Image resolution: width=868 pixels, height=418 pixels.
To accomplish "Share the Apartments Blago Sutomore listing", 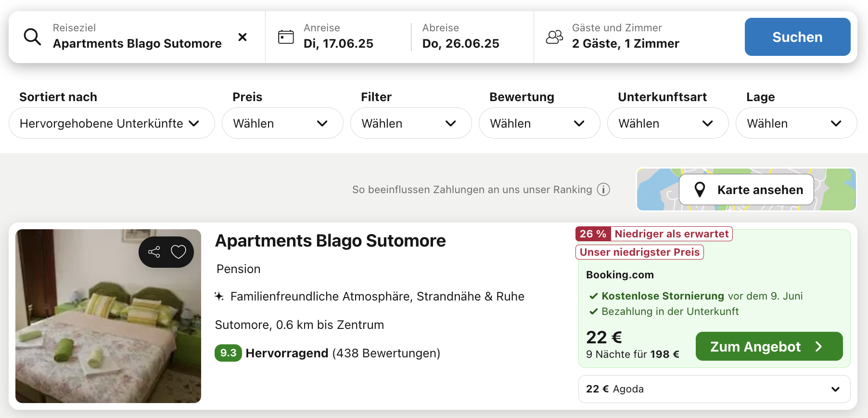I will (154, 252).
